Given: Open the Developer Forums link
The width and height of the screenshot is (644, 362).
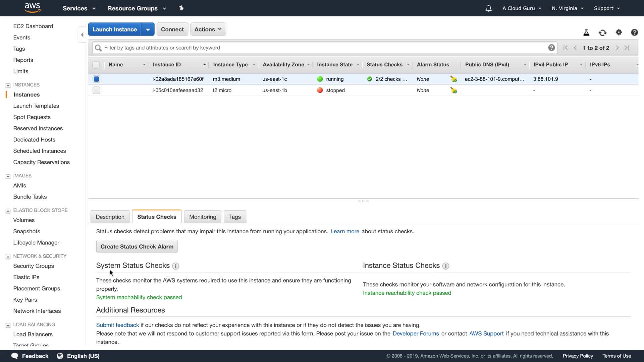Looking at the screenshot, I should pyautogui.click(x=416, y=334).
